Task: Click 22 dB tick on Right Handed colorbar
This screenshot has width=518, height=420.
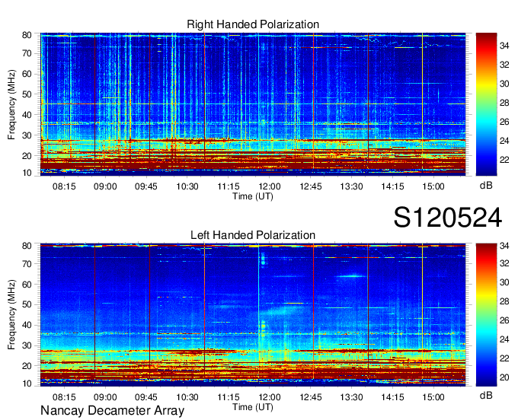Action: 504,160
